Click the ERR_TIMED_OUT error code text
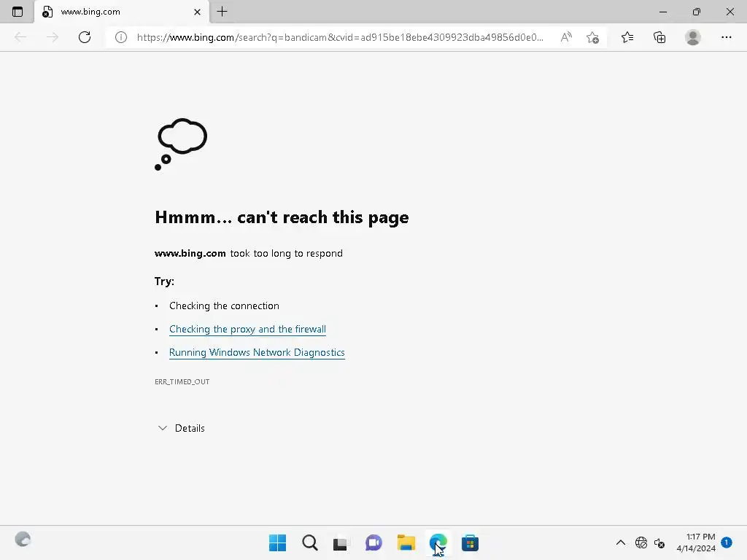This screenshot has width=747, height=560. click(x=182, y=381)
